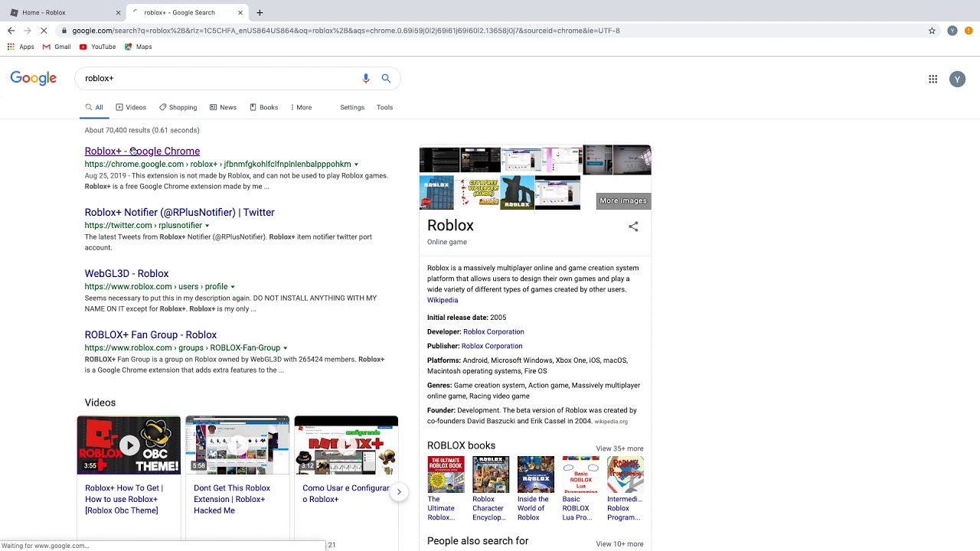Expand dropdown arrow beside users profile URL
The height and width of the screenshot is (551, 980).
point(233,287)
